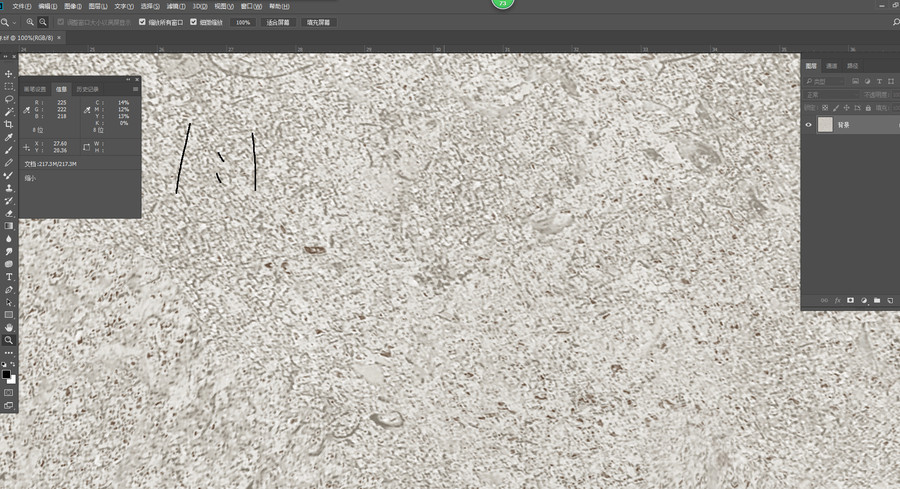Screen dimensions: 900x489
Task: Change the screen mode icon
Action: 9,405
